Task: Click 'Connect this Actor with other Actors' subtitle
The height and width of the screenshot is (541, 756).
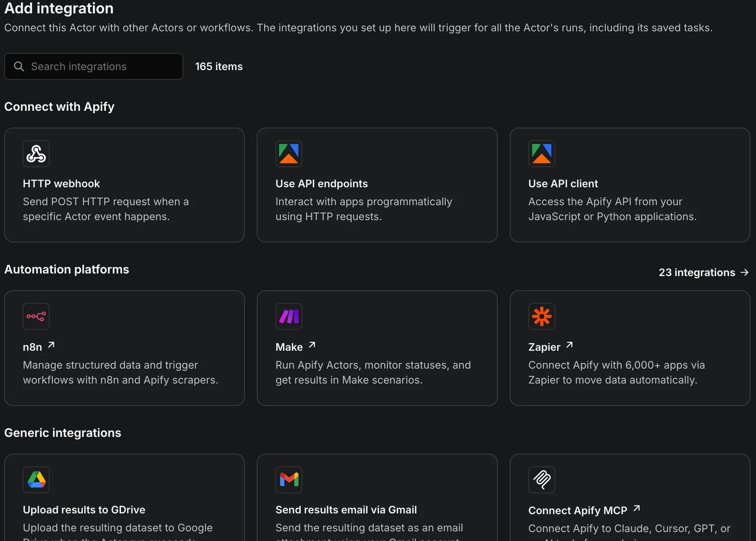Action: point(358,28)
